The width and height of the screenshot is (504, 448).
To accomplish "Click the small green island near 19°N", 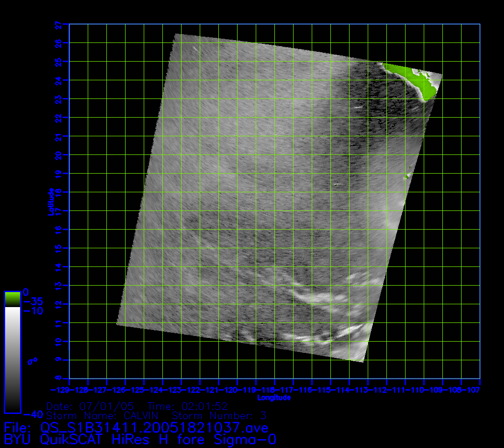I will click(x=407, y=176).
